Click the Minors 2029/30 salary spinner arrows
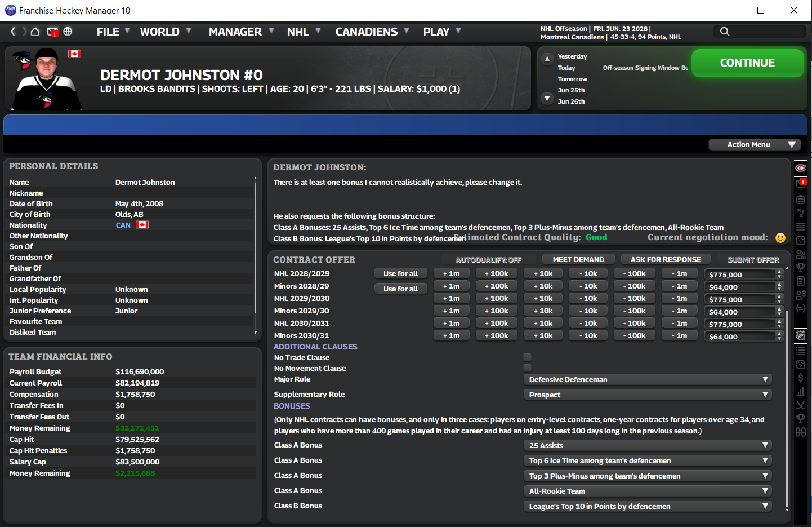The image size is (812, 527). 779,312
